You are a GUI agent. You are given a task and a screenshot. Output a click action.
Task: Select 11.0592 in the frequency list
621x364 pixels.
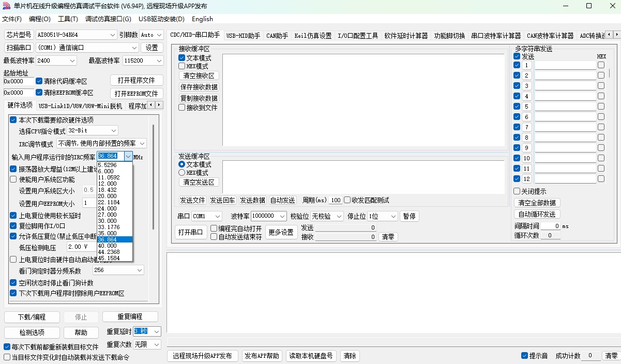point(115,177)
